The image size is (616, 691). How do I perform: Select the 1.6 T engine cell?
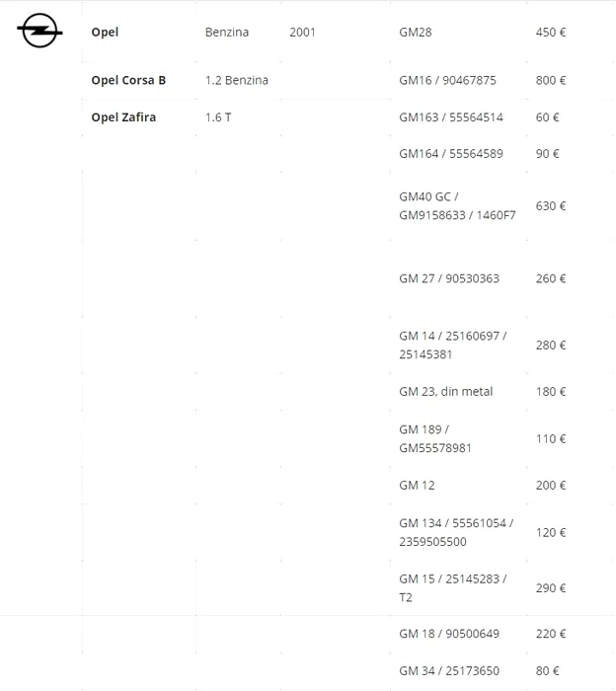coord(218,117)
